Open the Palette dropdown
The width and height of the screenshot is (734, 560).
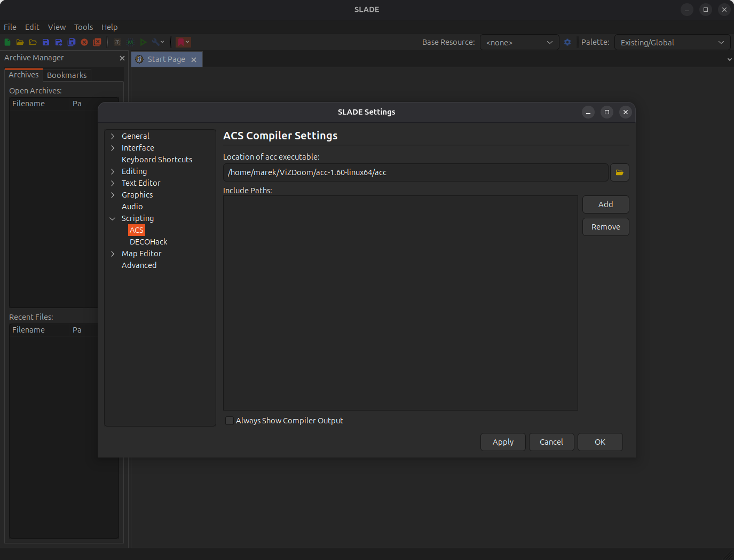coord(672,42)
